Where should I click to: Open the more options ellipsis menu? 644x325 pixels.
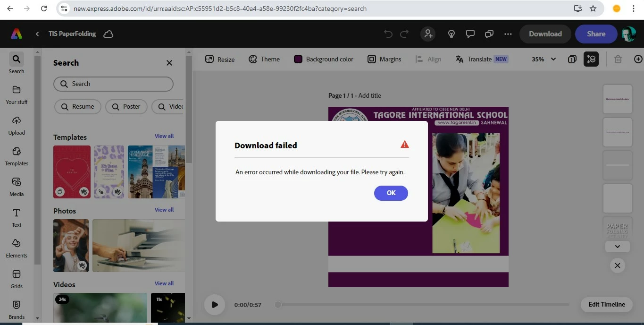508,34
